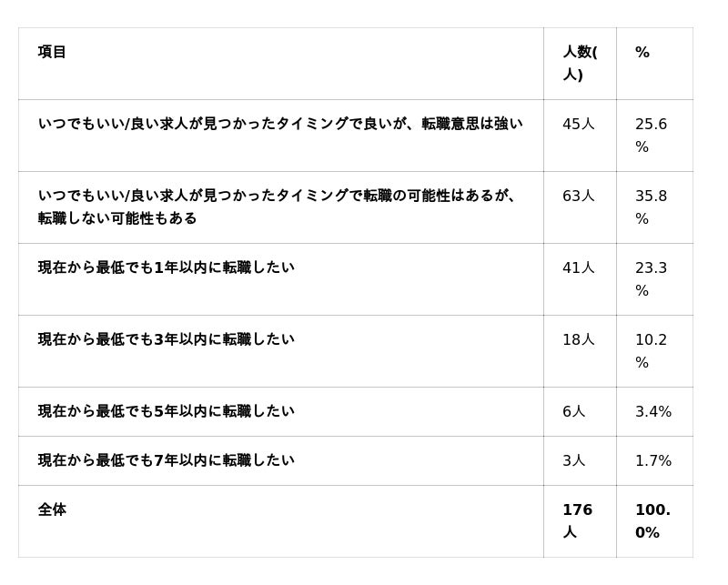The image size is (728, 585).
Task: Click the 35.8% cell
Action: point(651,207)
